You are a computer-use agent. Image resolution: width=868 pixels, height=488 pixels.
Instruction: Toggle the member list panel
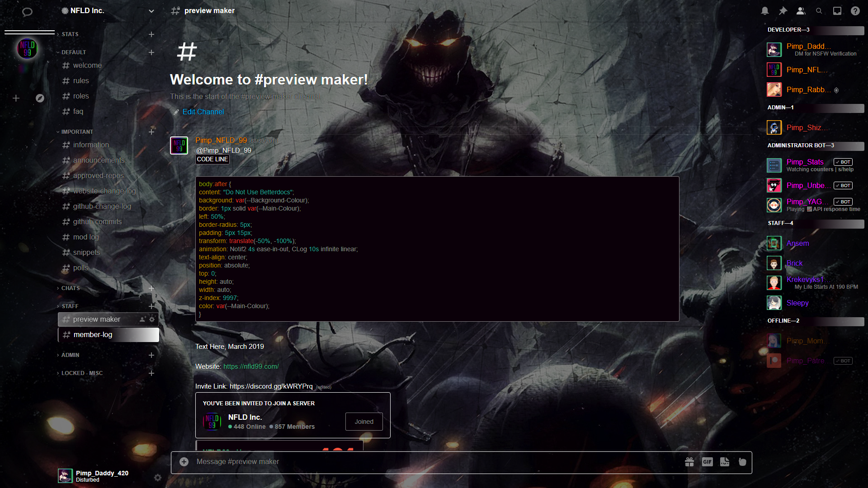(801, 11)
